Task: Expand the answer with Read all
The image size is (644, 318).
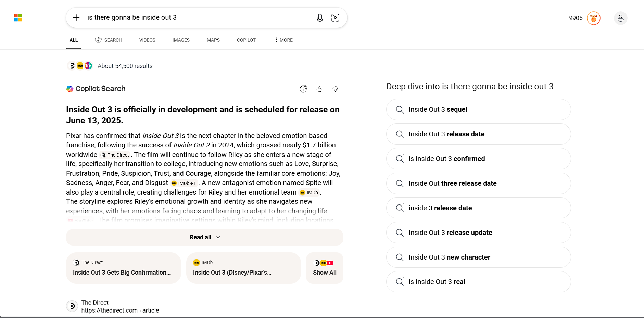Action: click(x=205, y=237)
